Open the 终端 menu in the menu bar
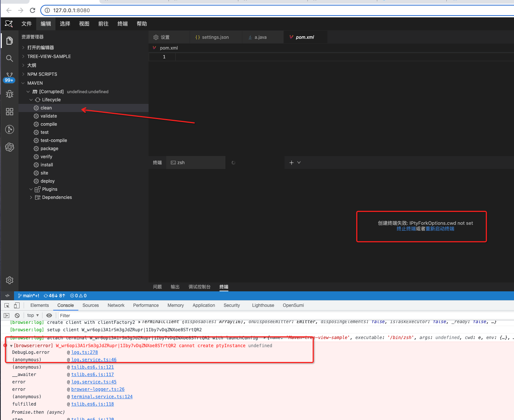Screen dimensions: 514x420 pyautogui.click(x=122, y=24)
